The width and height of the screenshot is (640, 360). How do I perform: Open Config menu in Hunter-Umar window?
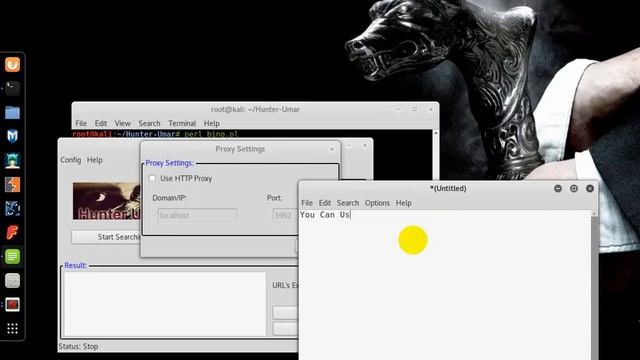point(71,160)
